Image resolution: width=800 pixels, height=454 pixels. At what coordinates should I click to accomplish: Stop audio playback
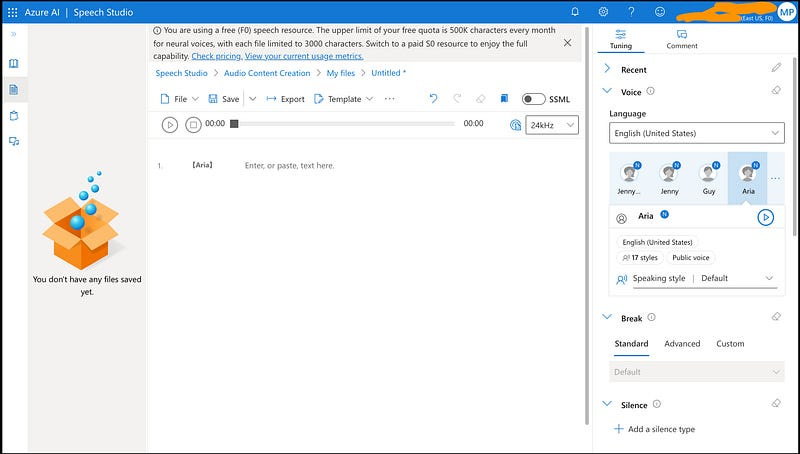coord(193,124)
